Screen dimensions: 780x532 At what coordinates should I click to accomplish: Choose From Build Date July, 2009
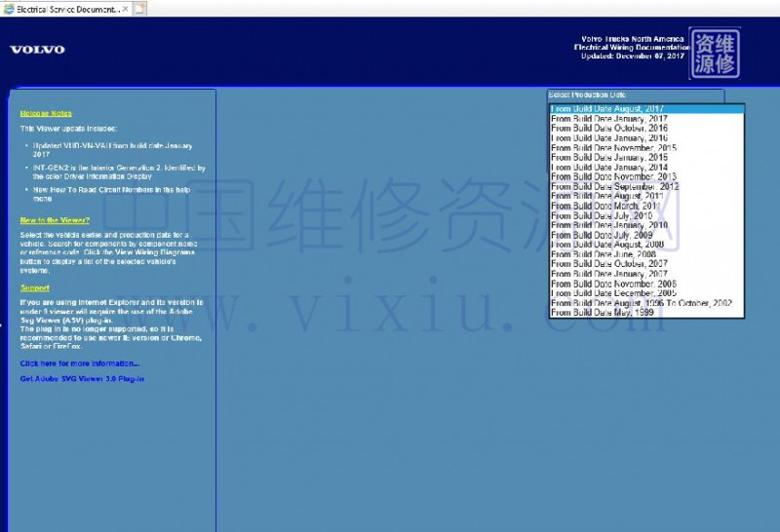[x=646, y=235]
